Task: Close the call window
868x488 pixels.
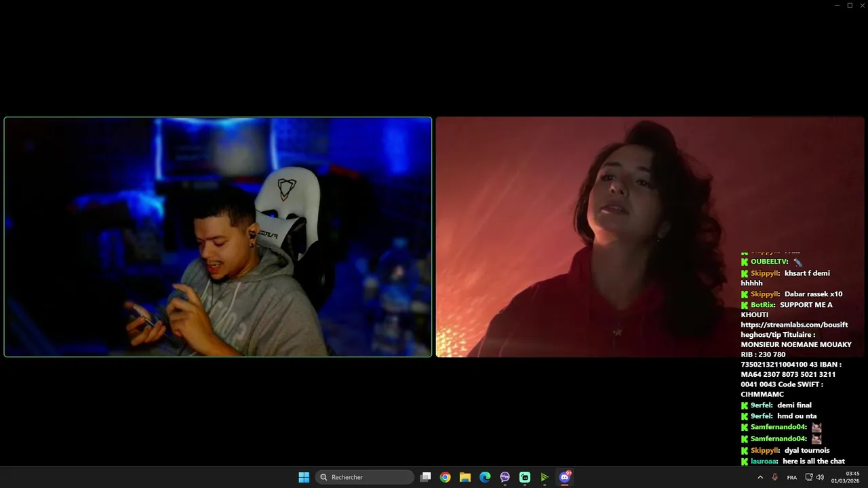Action: pyautogui.click(x=862, y=5)
